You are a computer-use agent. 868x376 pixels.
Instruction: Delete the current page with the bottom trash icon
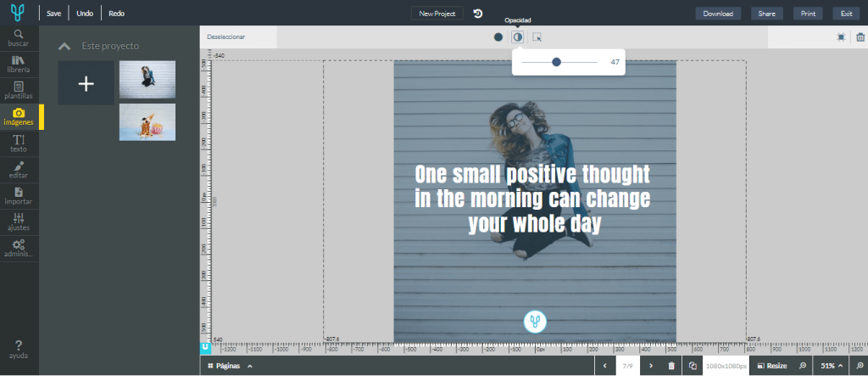671,366
